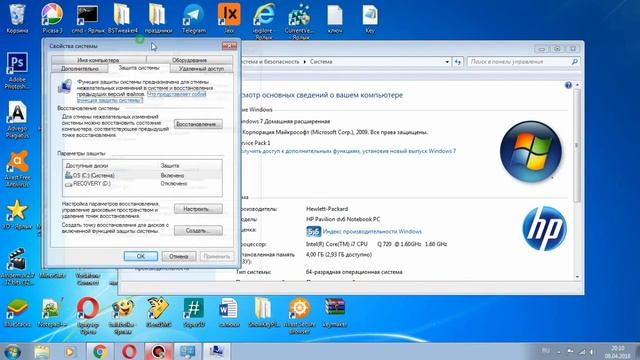Expand address bar history dropdown arrow
The height and width of the screenshot is (360, 640).
pyautogui.click(x=447, y=62)
